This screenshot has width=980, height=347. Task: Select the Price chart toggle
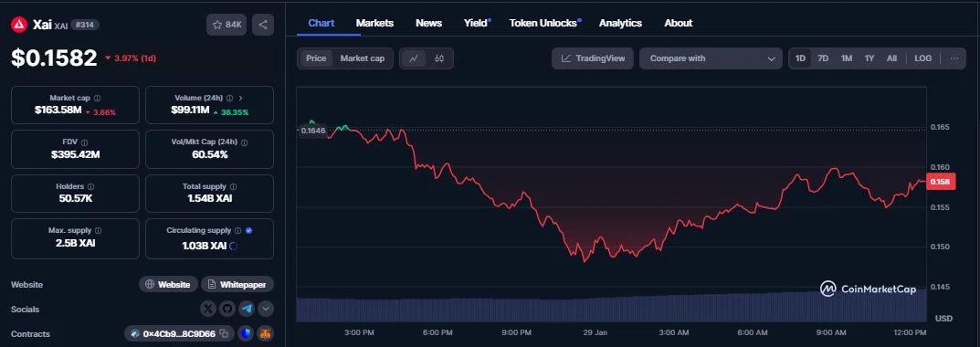point(316,58)
